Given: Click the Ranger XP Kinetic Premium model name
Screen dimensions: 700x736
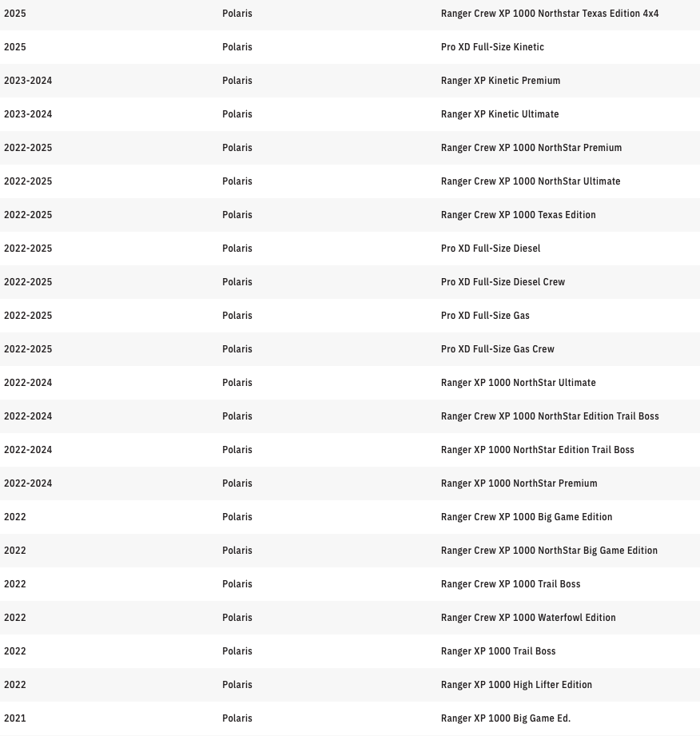Looking at the screenshot, I should [x=500, y=81].
